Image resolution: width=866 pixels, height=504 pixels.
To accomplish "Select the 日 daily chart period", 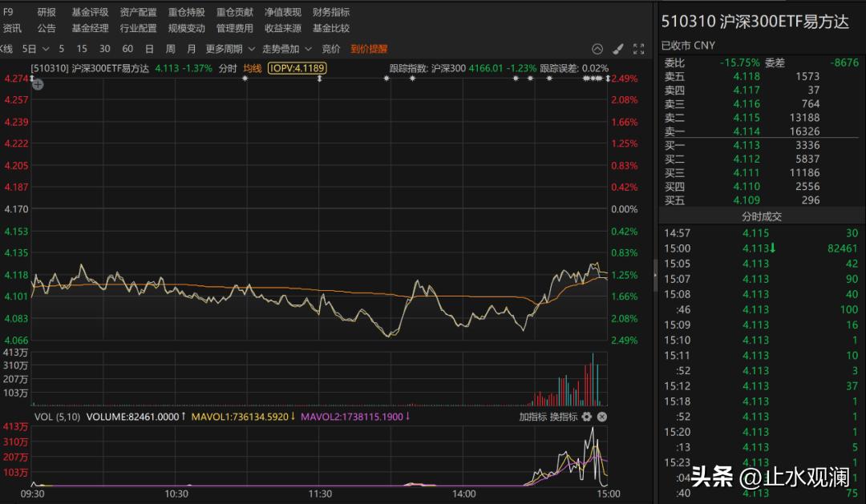I will click(149, 49).
